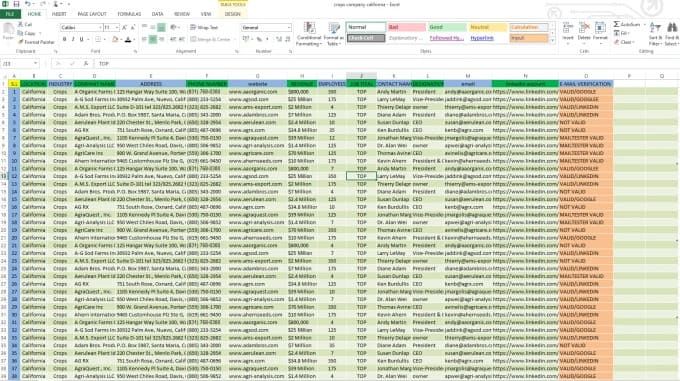The image size is (680, 381).
Task: Toggle Bold formatting
Action: click(x=64, y=39)
